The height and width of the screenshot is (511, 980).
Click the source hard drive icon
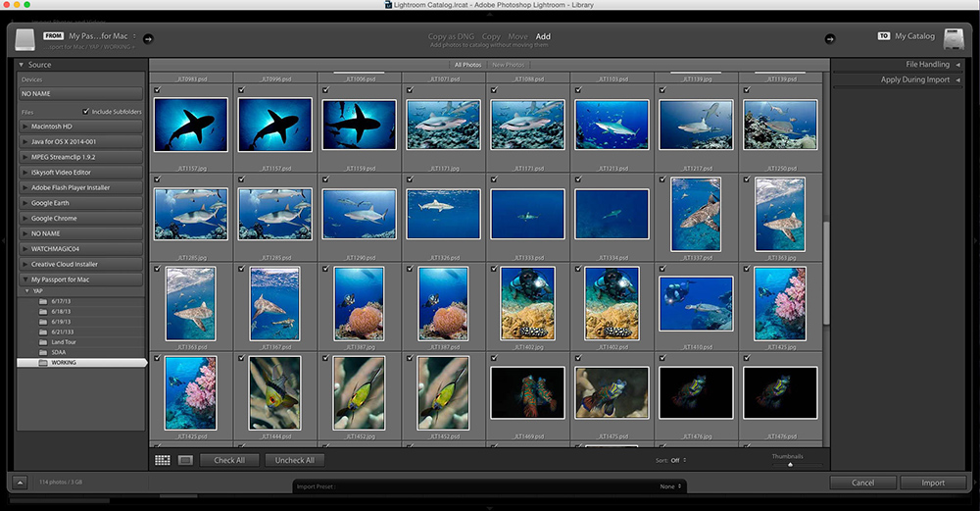coord(24,40)
